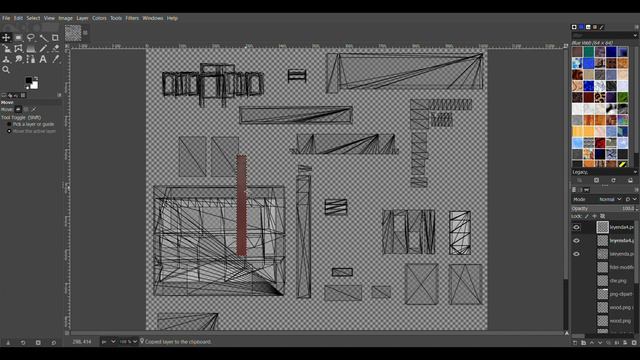
Task: Select the Zoom magnifier tool
Action: pos(6,70)
